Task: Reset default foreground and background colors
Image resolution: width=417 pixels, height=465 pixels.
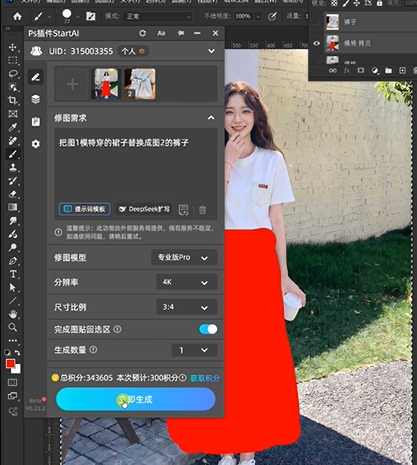Action: coord(7,353)
